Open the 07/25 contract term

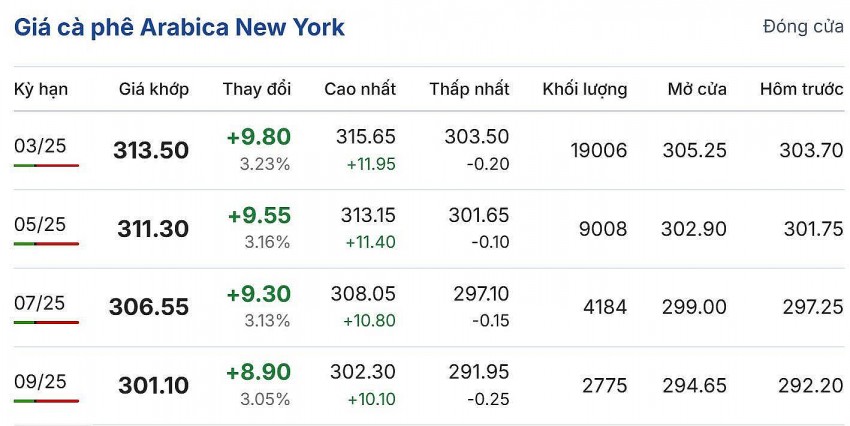point(40,302)
